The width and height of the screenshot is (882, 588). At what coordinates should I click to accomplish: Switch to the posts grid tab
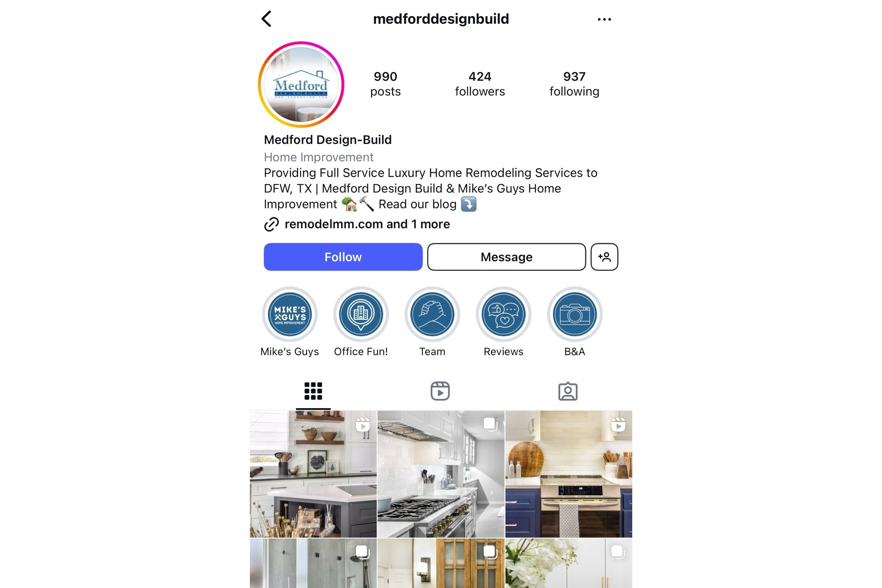tap(313, 391)
